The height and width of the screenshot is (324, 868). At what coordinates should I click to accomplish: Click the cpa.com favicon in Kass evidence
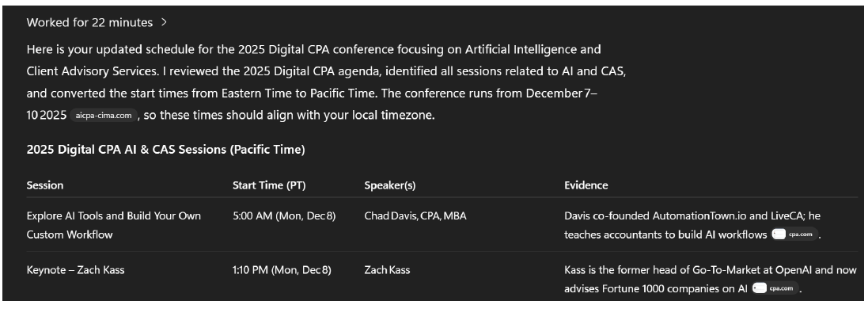760,289
